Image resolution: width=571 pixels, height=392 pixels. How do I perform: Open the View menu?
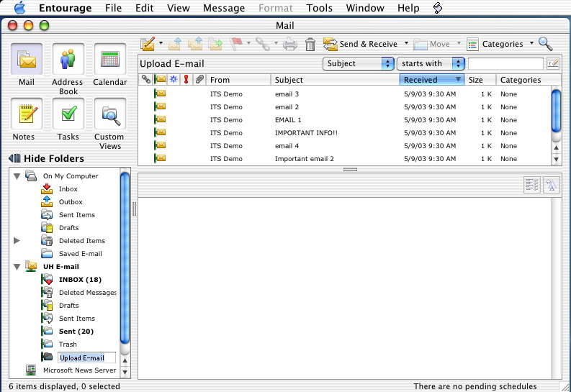point(179,8)
